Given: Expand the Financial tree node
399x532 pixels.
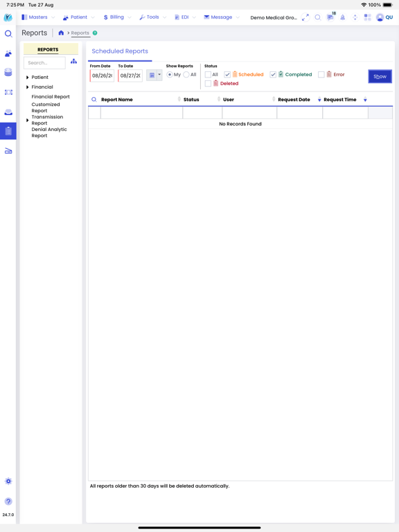Looking at the screenshot, I should (28, 87).
